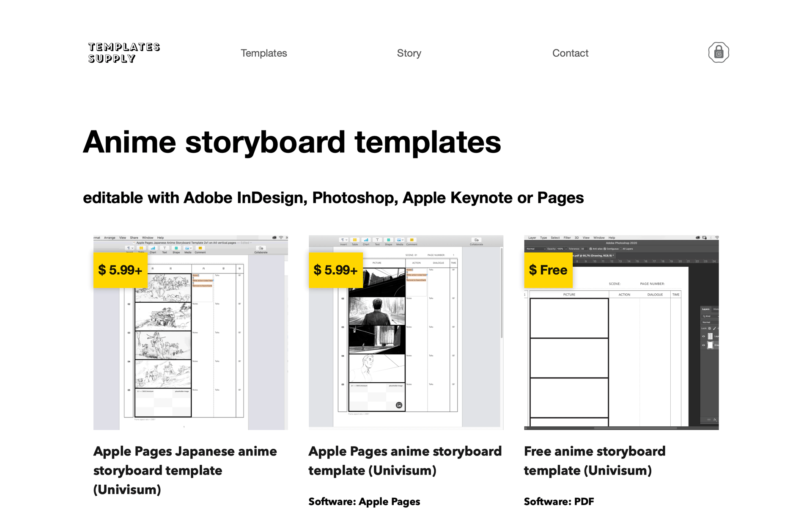Click Comment icon in middle Pages screenshot

click(x=411, y=240)
